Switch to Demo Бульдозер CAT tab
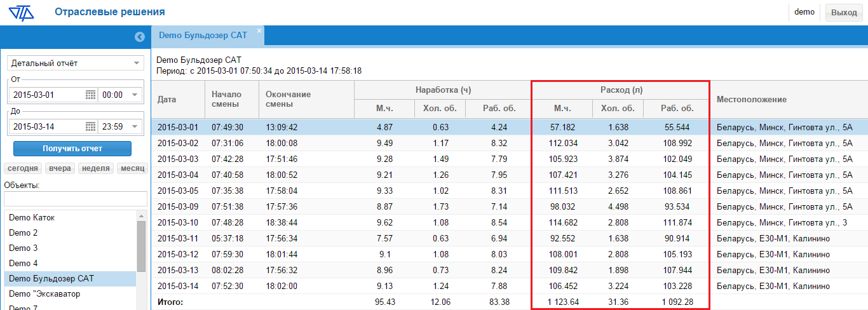The image size is (868, 310). (203, 36)
